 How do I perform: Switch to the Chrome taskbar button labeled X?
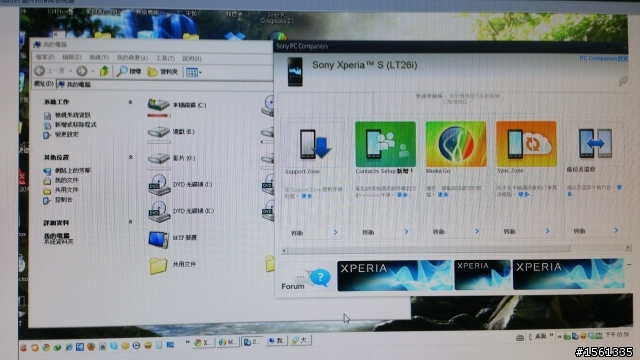coord(203,342)
